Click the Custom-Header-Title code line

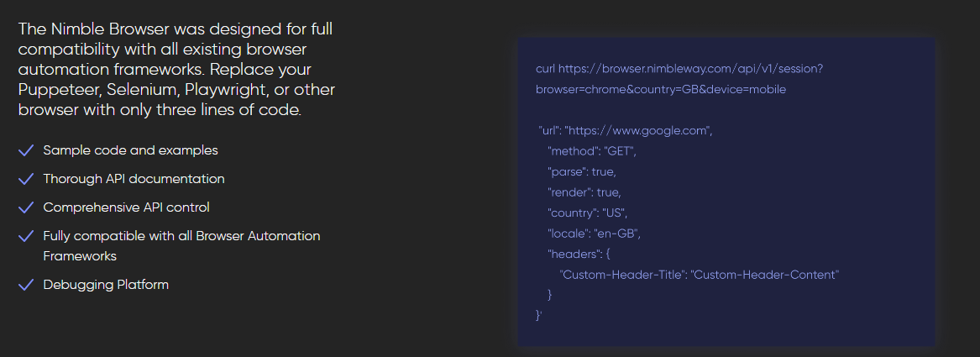coord(700,275)
